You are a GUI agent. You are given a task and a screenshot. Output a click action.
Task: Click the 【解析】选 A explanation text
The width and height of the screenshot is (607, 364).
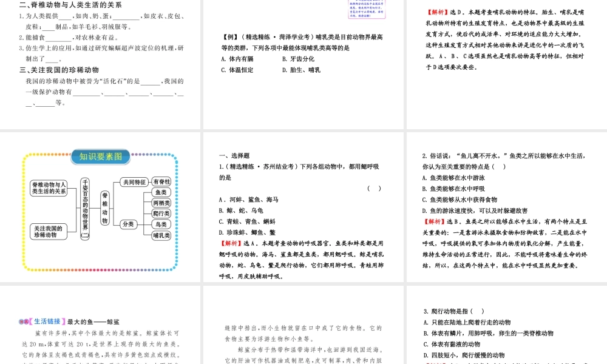tap(301, 260)
